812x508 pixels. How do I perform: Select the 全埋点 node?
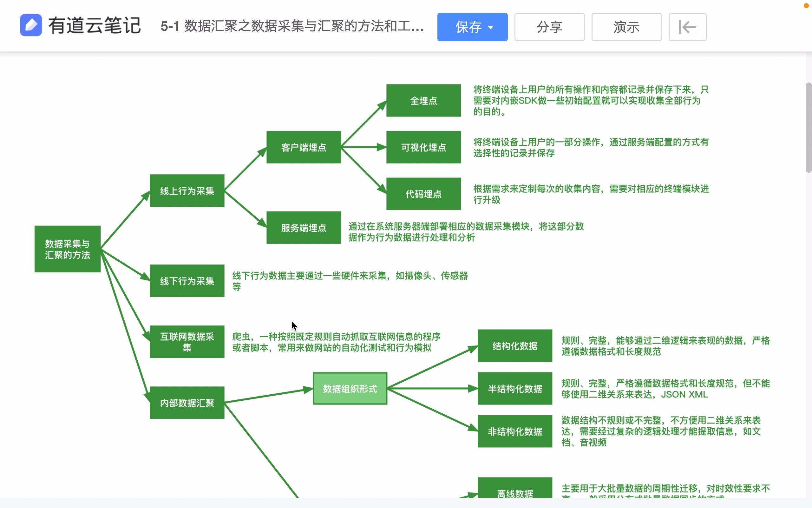point(423,100)
